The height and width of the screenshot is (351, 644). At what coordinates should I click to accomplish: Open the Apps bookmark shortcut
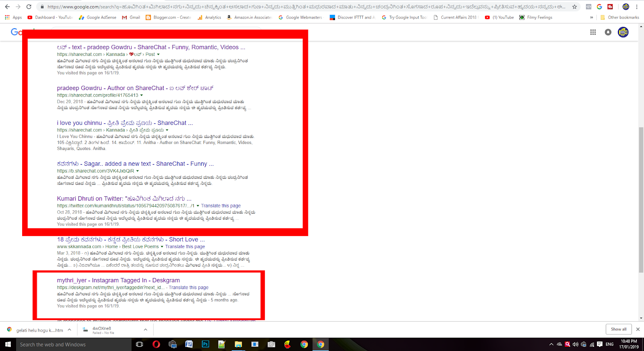tap(13, 17)
